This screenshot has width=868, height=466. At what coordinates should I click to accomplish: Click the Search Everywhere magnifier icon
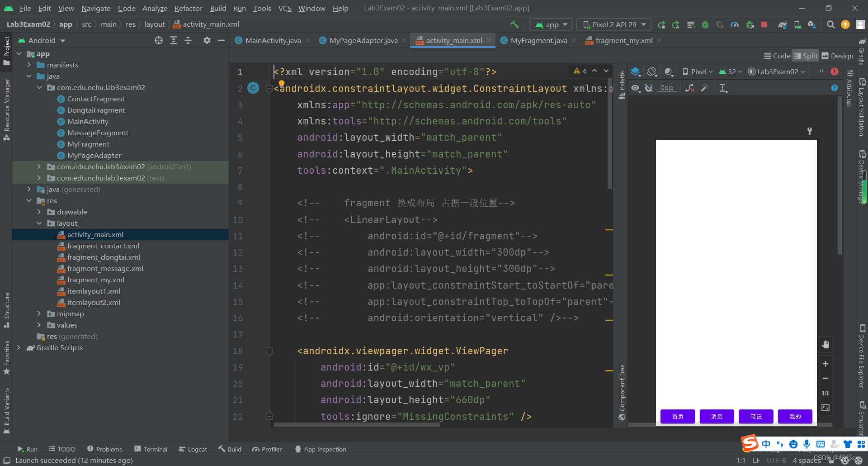click(x=830, y=24)
